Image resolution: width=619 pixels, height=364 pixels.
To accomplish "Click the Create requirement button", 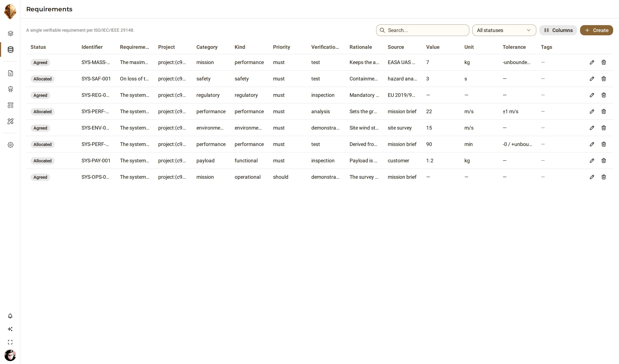I will coord(596,30).
